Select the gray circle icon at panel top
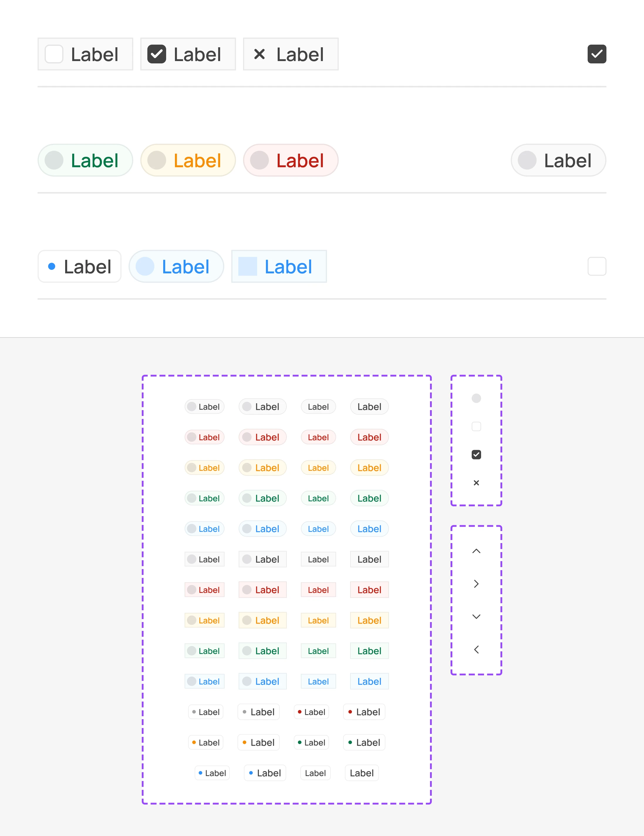The image size is (644, 836). point(476,398)
